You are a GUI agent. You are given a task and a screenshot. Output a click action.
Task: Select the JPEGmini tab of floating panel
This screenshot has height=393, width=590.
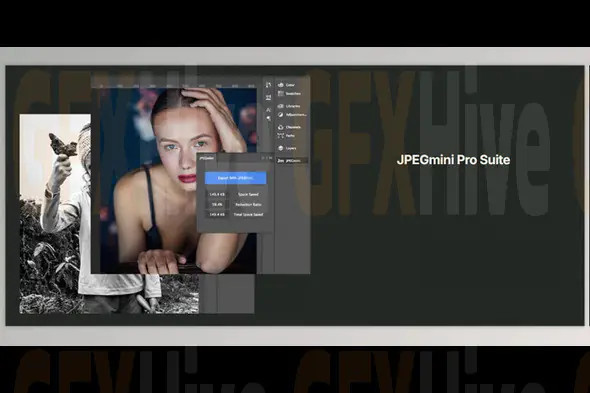206,158
